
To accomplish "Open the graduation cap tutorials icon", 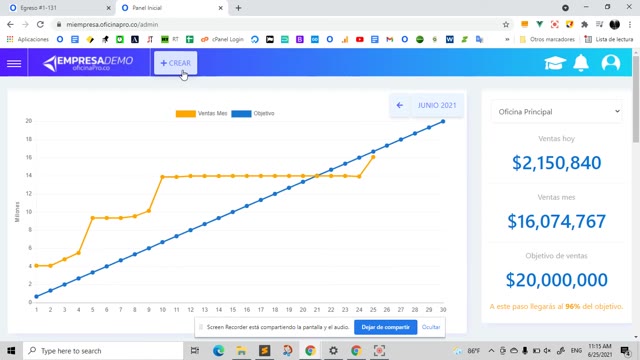I will coord(555,63).
